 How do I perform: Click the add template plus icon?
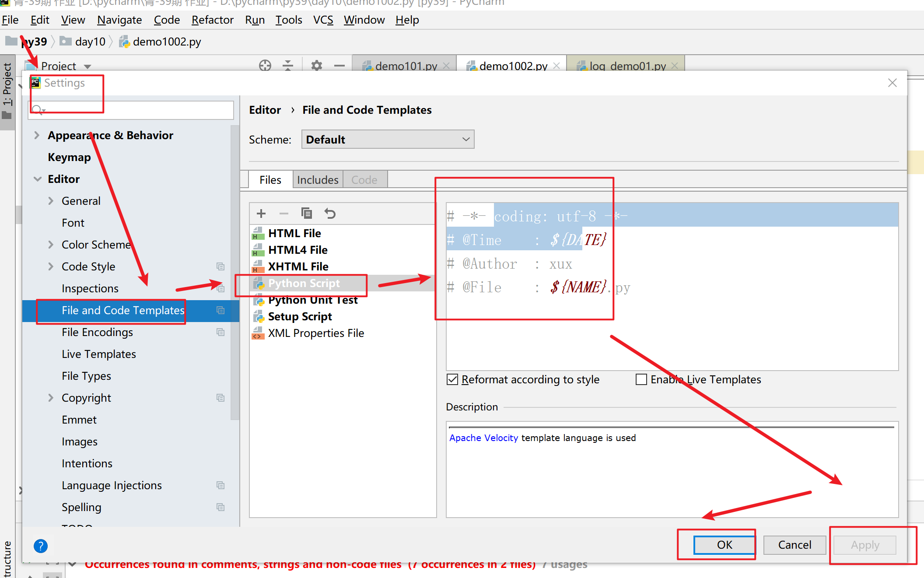click(261, 214)
